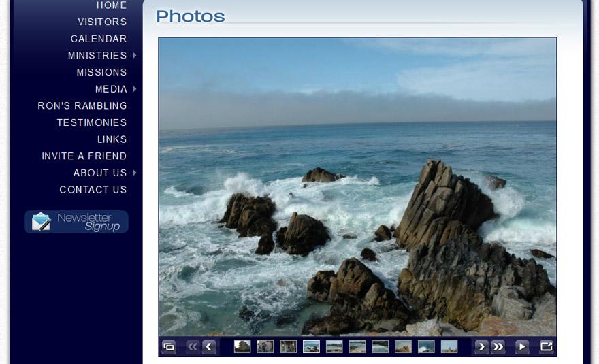Select the fourth highlighted ocean thumbnail

tap(311, 347)
